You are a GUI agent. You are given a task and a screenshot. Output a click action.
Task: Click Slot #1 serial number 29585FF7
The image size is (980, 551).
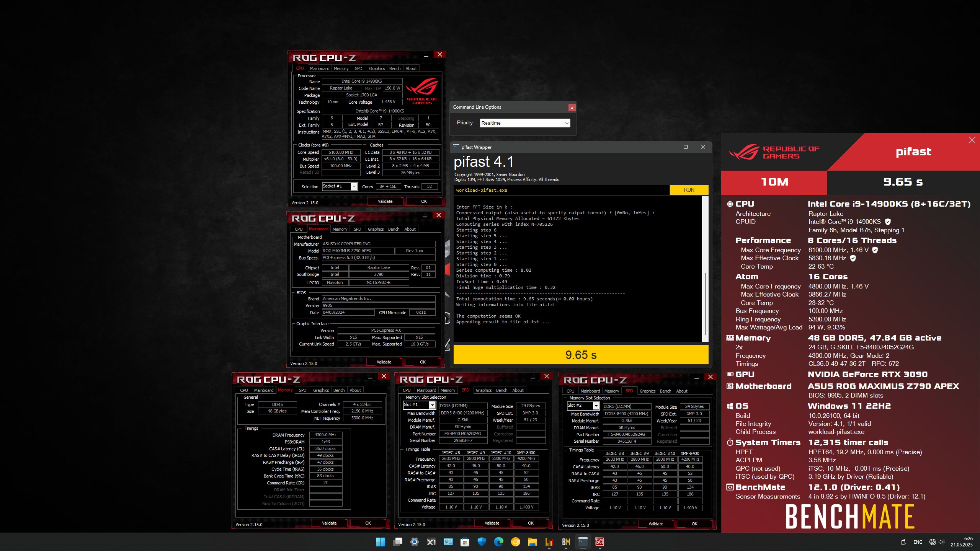click(x=463, y=441)
